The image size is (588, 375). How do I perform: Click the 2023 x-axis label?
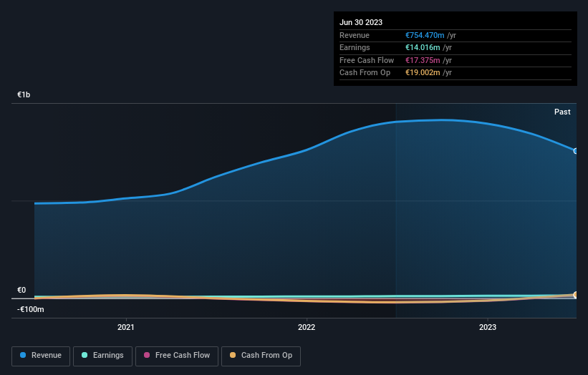(x=488, y=327)
